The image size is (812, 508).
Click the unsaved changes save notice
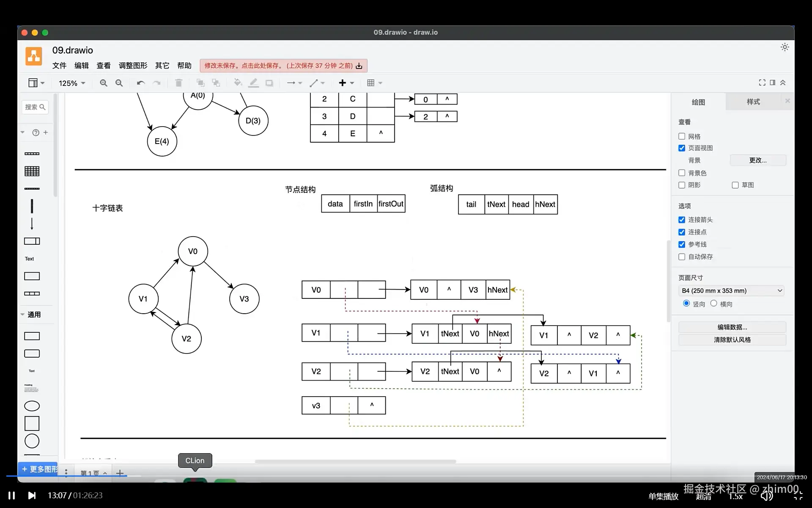click(x=283, y=66)
